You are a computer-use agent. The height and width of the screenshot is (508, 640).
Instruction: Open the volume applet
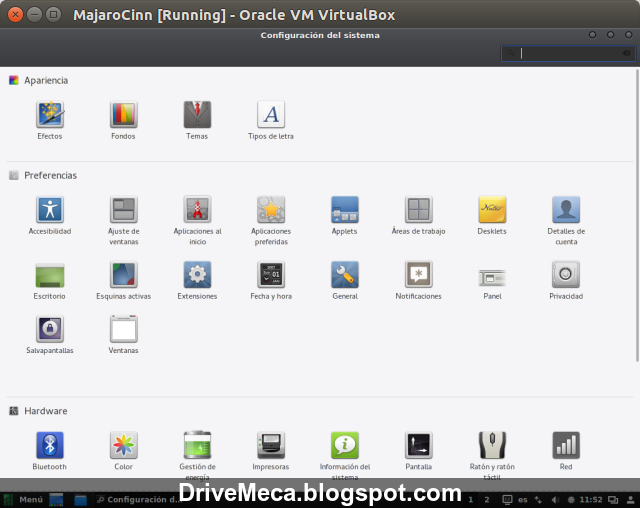[x=555, y=499]
